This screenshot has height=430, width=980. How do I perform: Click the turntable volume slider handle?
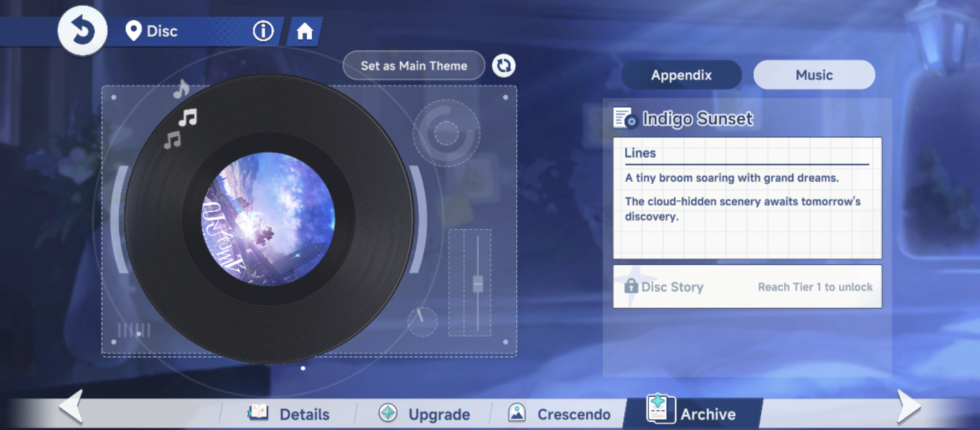(478, 284)
